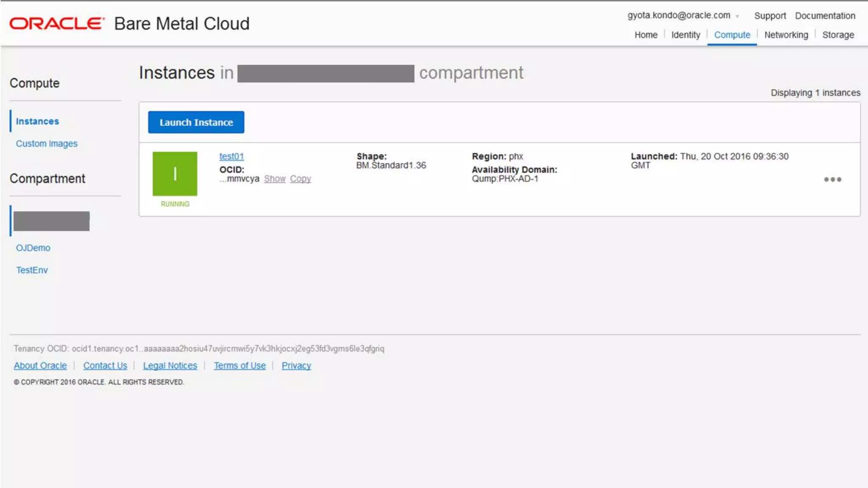Screen dimensions: 868x488
Task: Open the Storage tab
Action: (x=838, y=35)
